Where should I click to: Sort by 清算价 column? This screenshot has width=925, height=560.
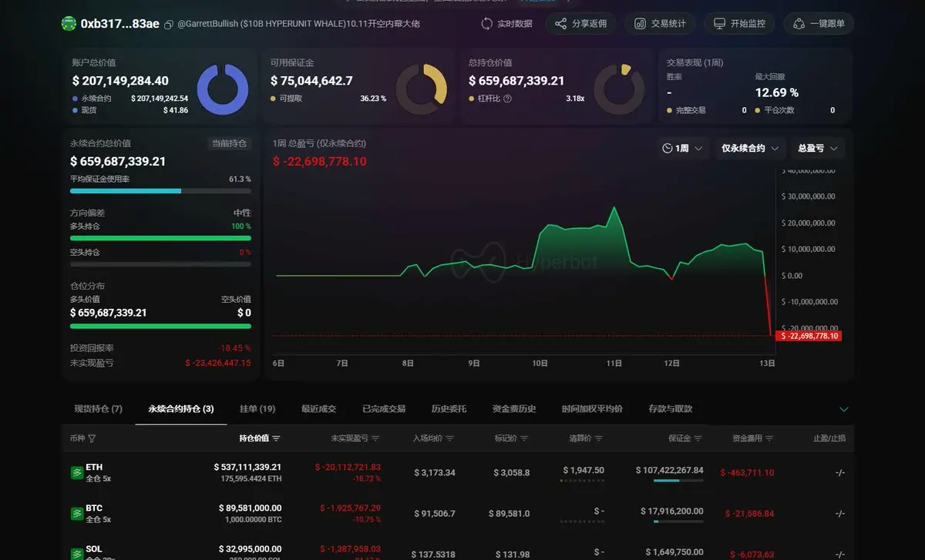point(586,438)
